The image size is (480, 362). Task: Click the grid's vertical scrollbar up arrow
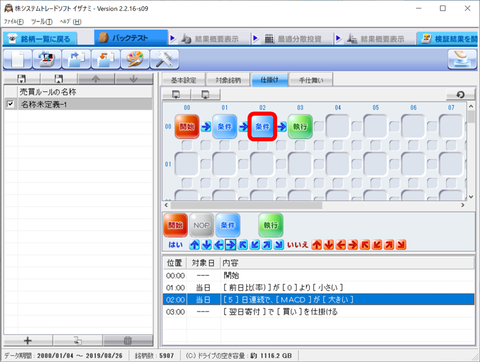pyautogui.click(x=471, y=107)
